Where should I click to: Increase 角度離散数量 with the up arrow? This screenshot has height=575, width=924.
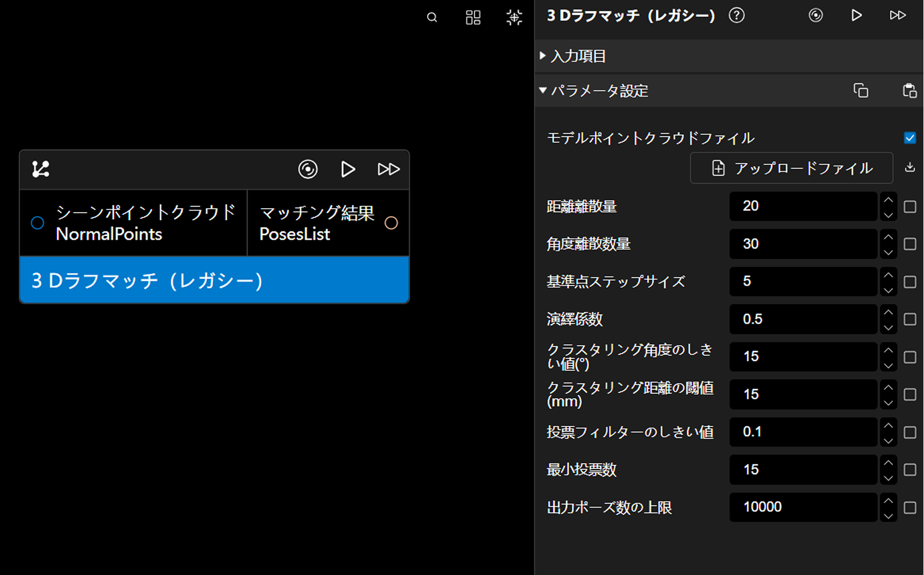point(888,237)
